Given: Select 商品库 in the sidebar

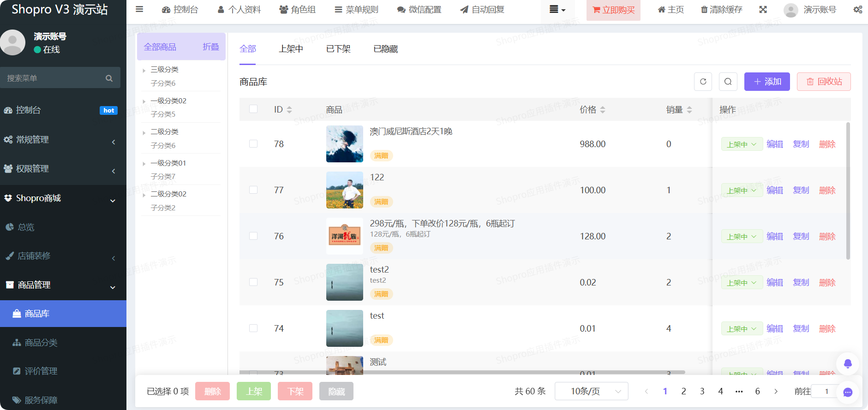Looking at the screenshot, I should point(63,314).
